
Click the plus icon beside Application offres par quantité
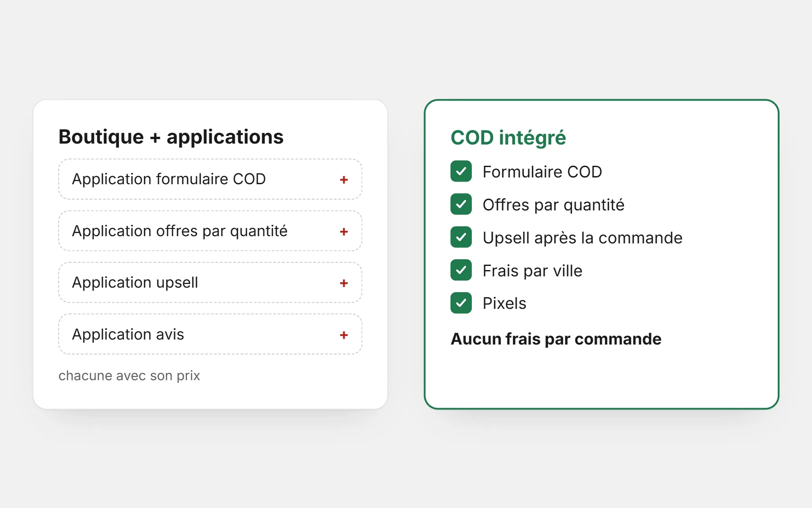[344, 232]
